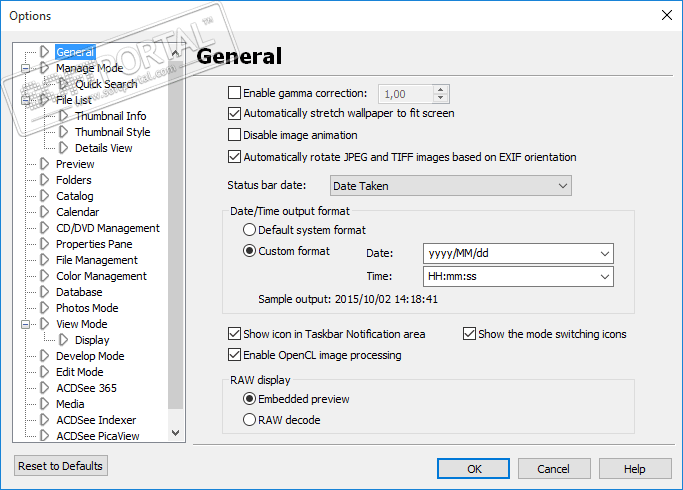Click the arrow icon beside ACDSee 365
The width and height of the screenshot is (683, 490).
pyautogui.click(x=44, y=388)
